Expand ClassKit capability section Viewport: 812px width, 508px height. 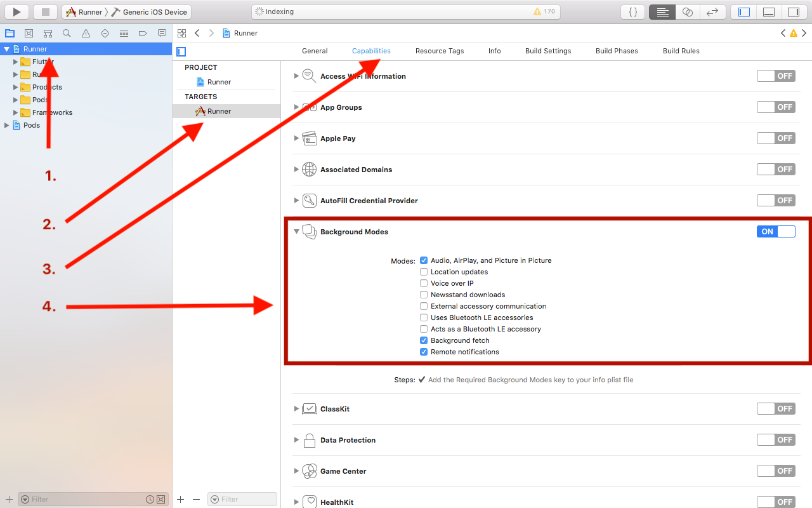[x=296, y=409]
